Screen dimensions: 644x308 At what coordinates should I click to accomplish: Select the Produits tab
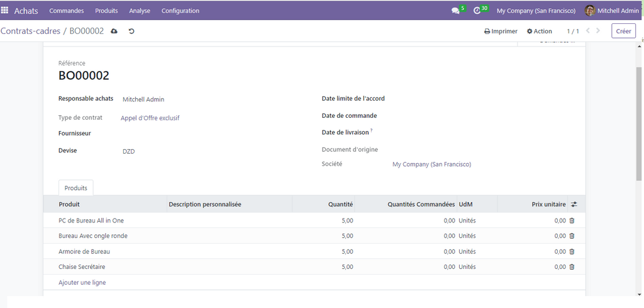pyautogui.click(x=75, y=188)
